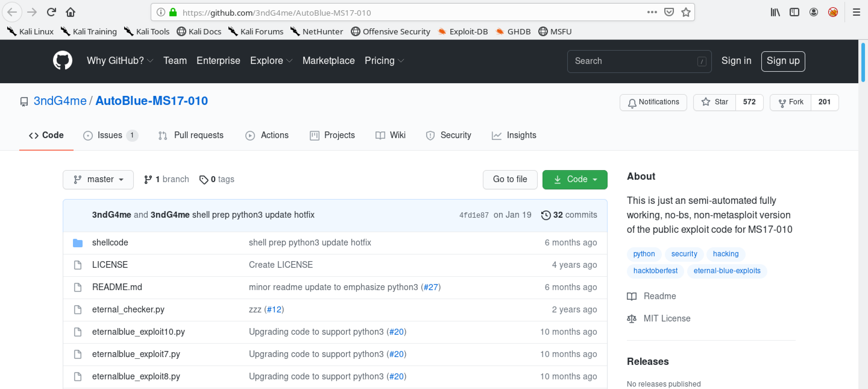Click the LICENSE file icon
Image resolution: width=868 pixels, height=389 pixels.
click(78, 265)
